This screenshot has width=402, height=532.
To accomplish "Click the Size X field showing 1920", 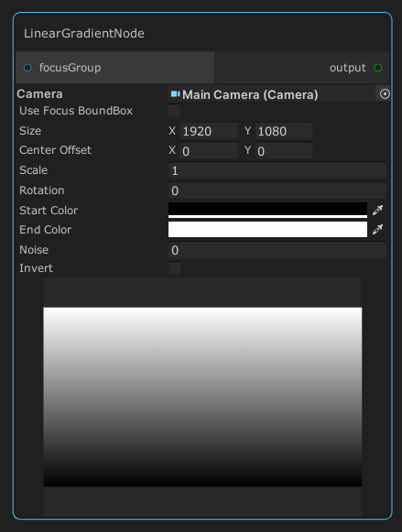I will (x=209, y=131).
